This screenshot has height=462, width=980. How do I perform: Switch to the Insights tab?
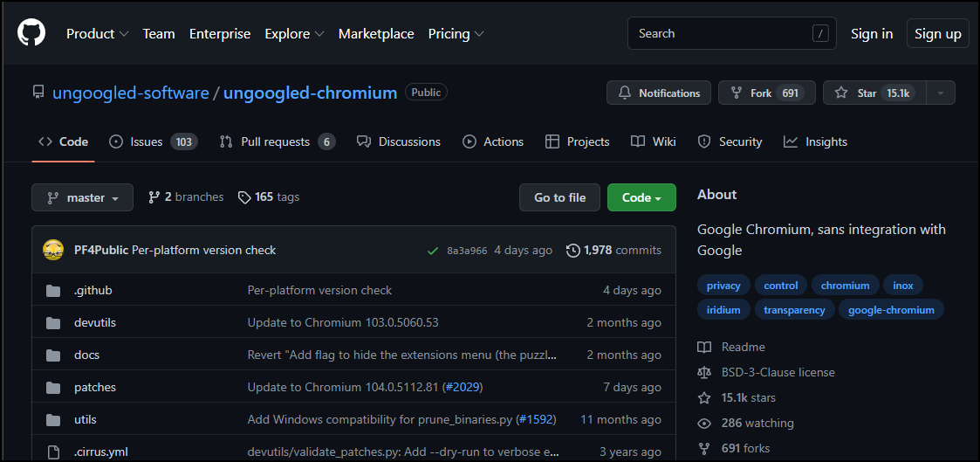click(815, 141)
